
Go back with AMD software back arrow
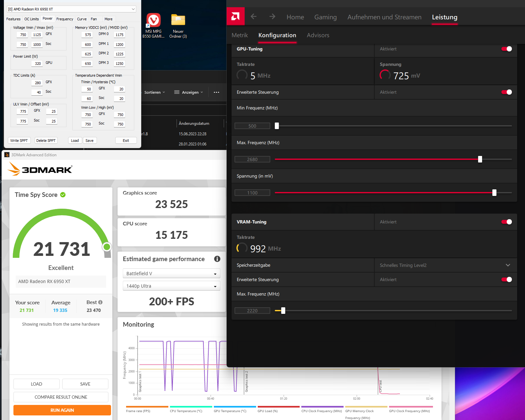tap(253, 16)
